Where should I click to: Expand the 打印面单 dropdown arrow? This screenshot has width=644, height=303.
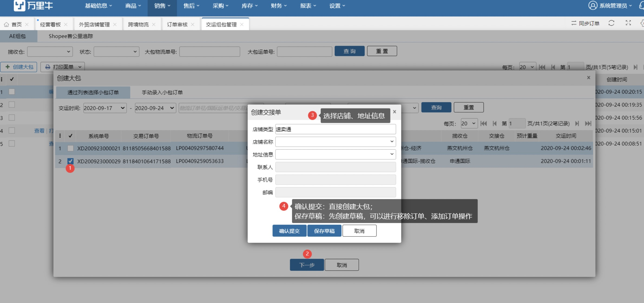click(80, 67)
